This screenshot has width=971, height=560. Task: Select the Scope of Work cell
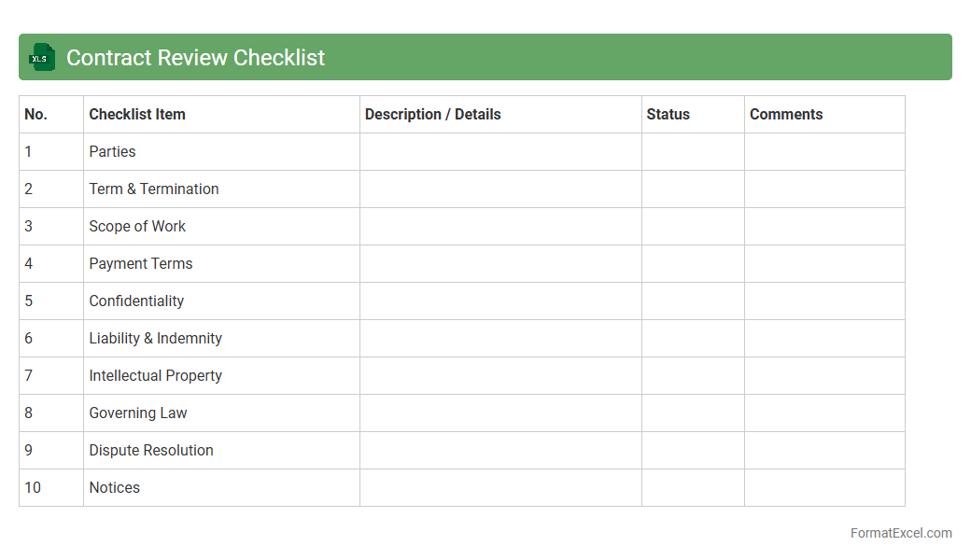point(137,227)
